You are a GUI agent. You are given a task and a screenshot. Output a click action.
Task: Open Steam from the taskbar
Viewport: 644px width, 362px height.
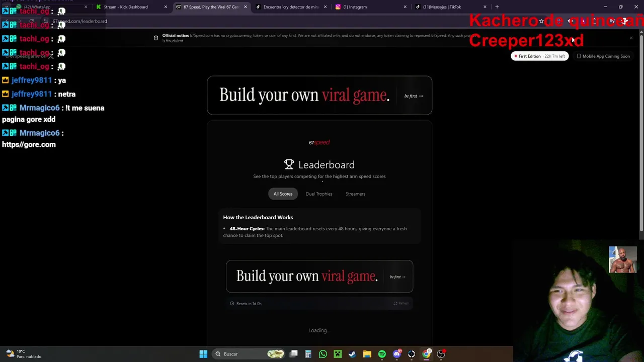coord(352,354)
